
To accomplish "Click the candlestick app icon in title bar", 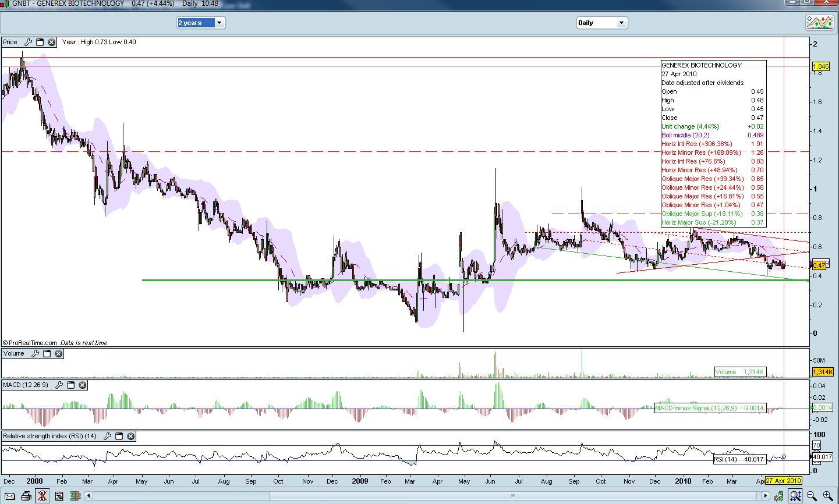I will [4, 3].
